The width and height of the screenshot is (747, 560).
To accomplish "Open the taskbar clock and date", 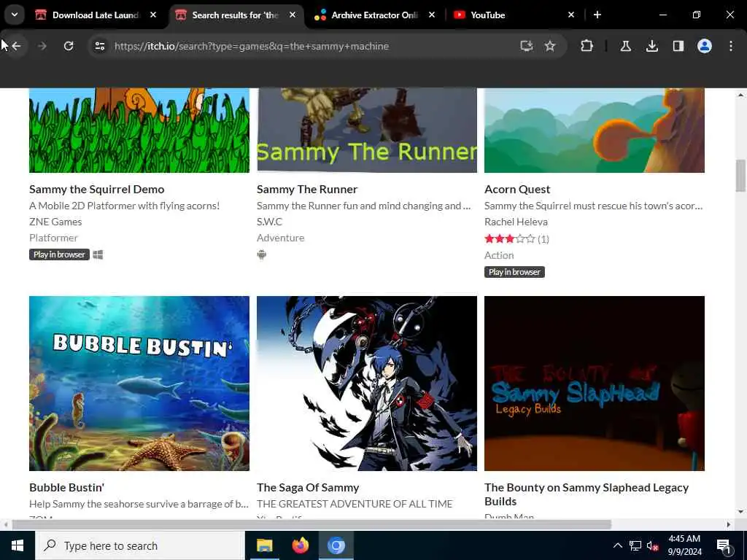I will (x=684, y=545).
